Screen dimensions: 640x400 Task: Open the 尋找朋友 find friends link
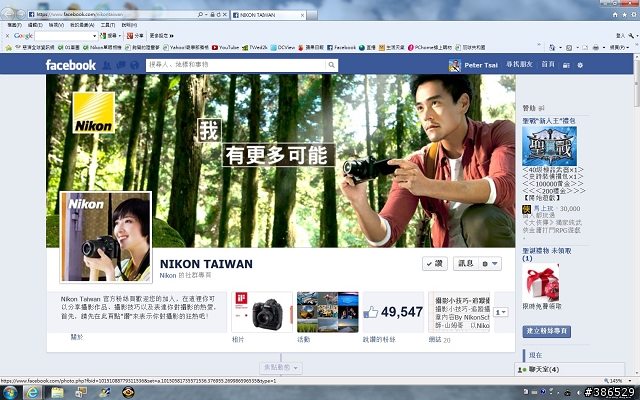[519, 65]
